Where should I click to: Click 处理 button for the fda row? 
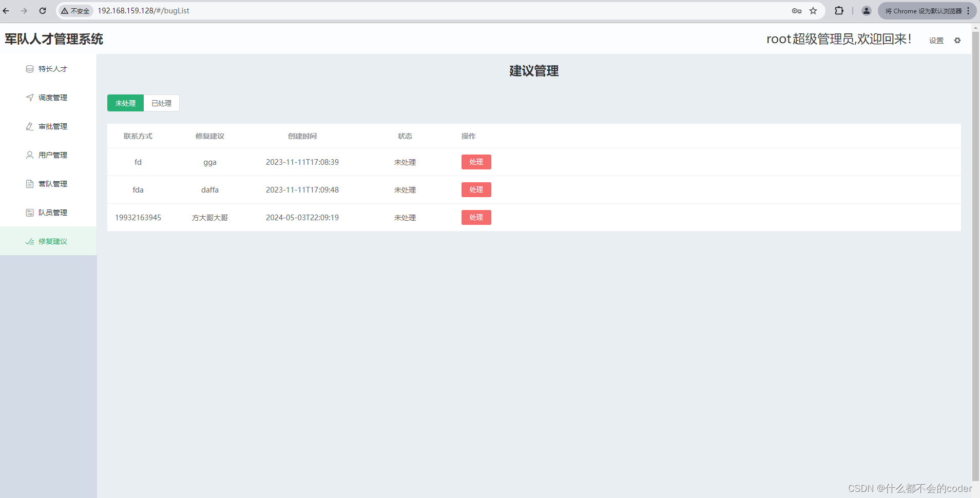(x=476, y=190)
